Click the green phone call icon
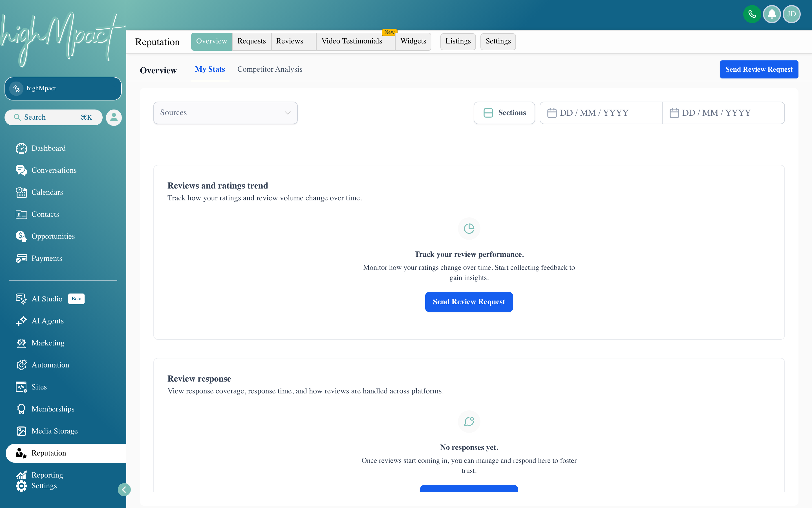This screenshot has width=812, height=508. [752, 14]
